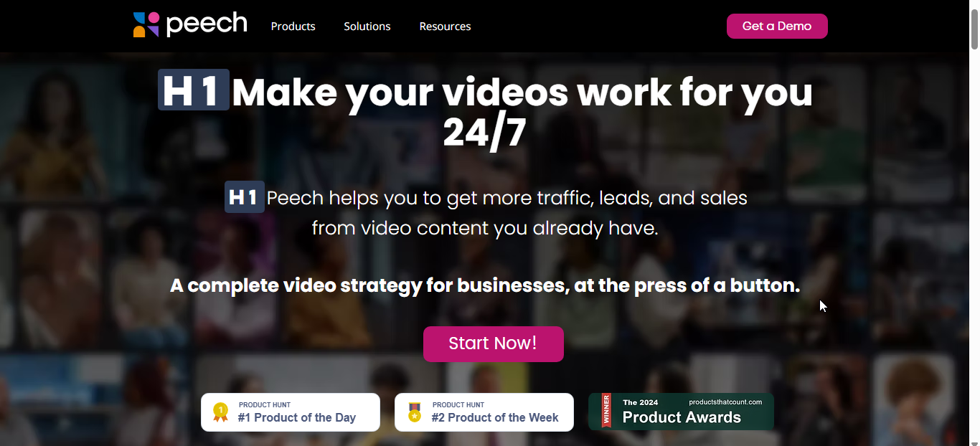This screenshot has width=980, height=446.
Task: Click the Get a Demo button
Action: pyautogui.click(x=777, y=26)
